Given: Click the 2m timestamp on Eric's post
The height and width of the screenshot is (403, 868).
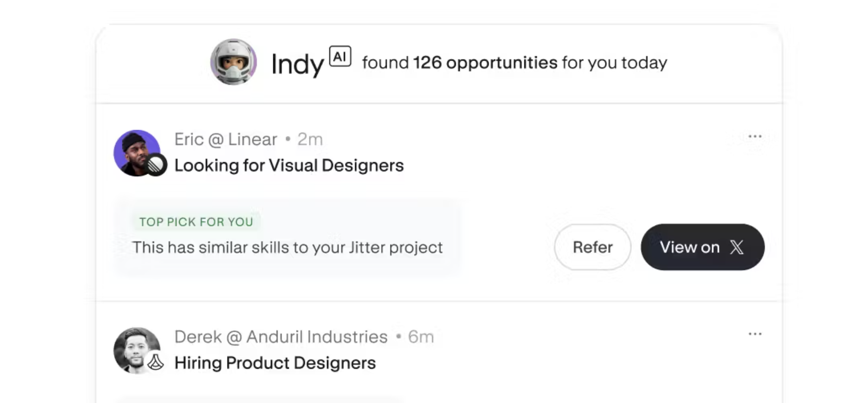Looking at the screenshot, I should (310, 139).
